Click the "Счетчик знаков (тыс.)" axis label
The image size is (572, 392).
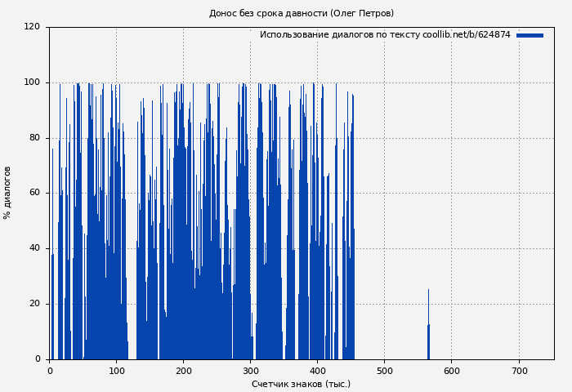click(x=301, y=384)
